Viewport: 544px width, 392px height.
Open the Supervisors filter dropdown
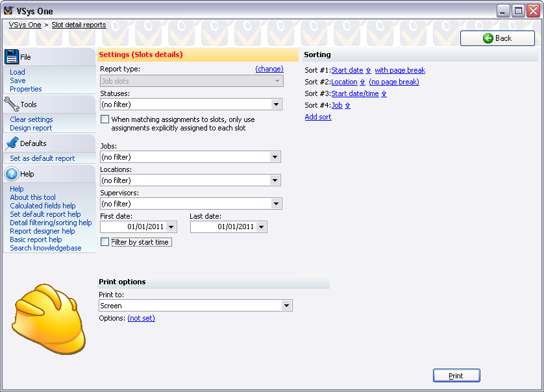pyautogui.click(x=276, y=204)
